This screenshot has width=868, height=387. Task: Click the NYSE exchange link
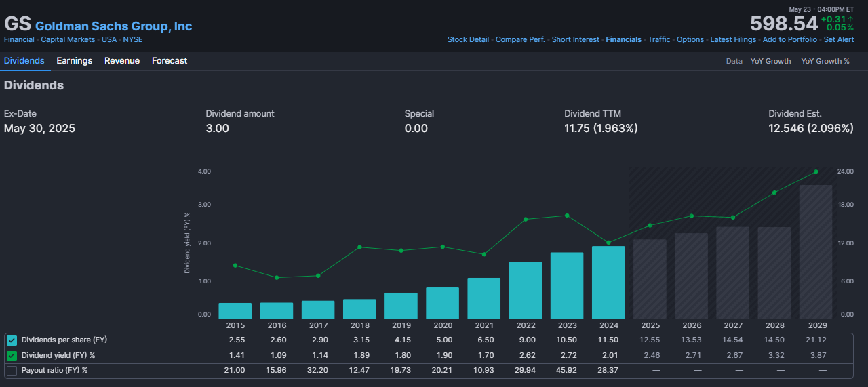(x=133, y=39)
